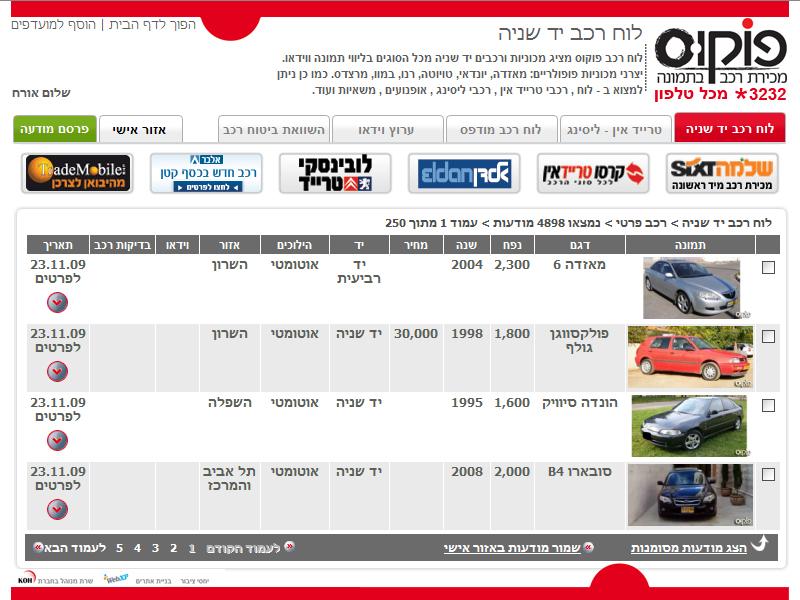The width and height of the screenshot is (800, 600).
Task: Click the הוסף למועדפים link
Action: pos(54,24)
